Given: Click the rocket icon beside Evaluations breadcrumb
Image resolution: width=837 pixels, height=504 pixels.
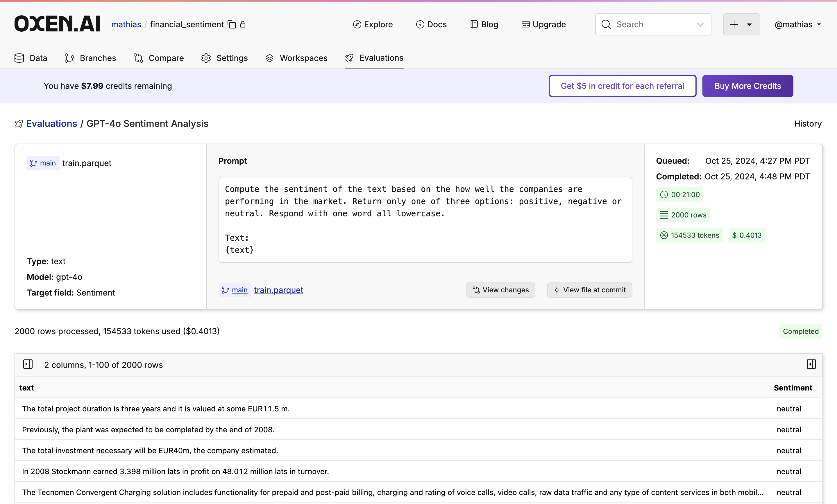Looking at the screenshot, I should coord(19,124).
